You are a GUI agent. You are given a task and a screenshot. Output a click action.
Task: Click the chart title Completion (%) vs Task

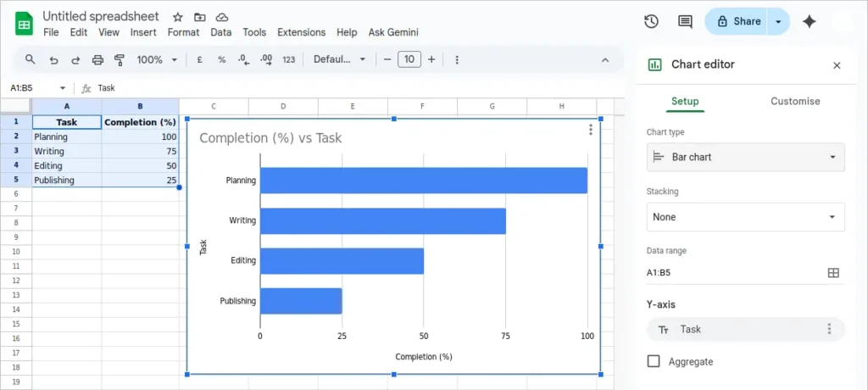(x=270, y=138)
